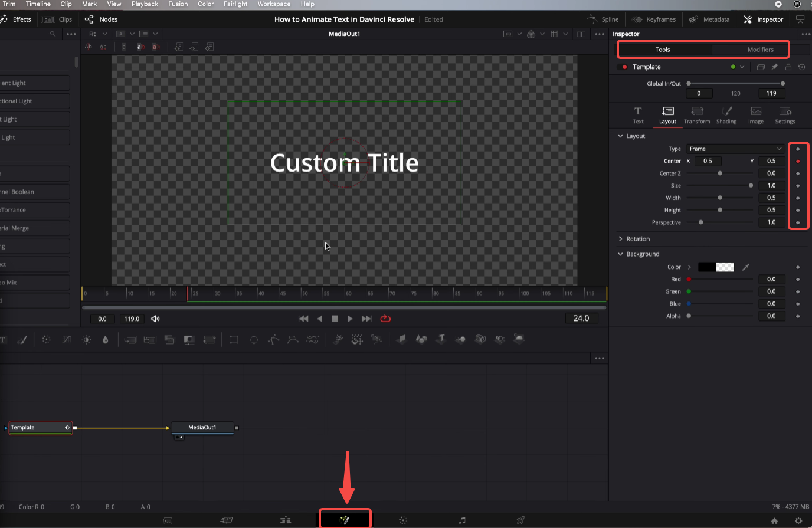Mute audio with the speaker icon
Viewport: 812px width, 528px height.
[x=155, y=318]
